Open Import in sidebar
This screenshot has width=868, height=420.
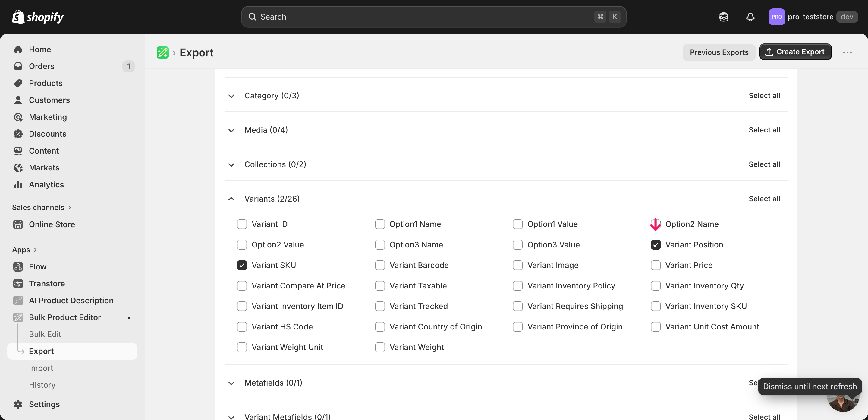41,368
